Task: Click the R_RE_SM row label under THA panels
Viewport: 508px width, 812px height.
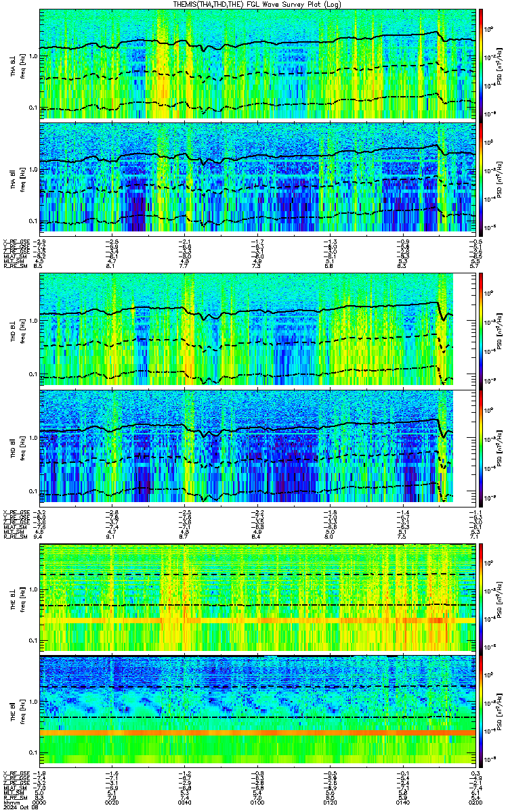Action: click(16, 267)
